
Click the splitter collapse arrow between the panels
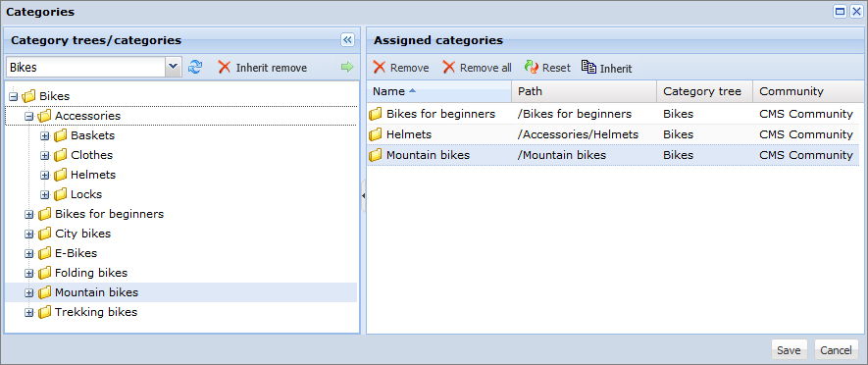[364, 195]
